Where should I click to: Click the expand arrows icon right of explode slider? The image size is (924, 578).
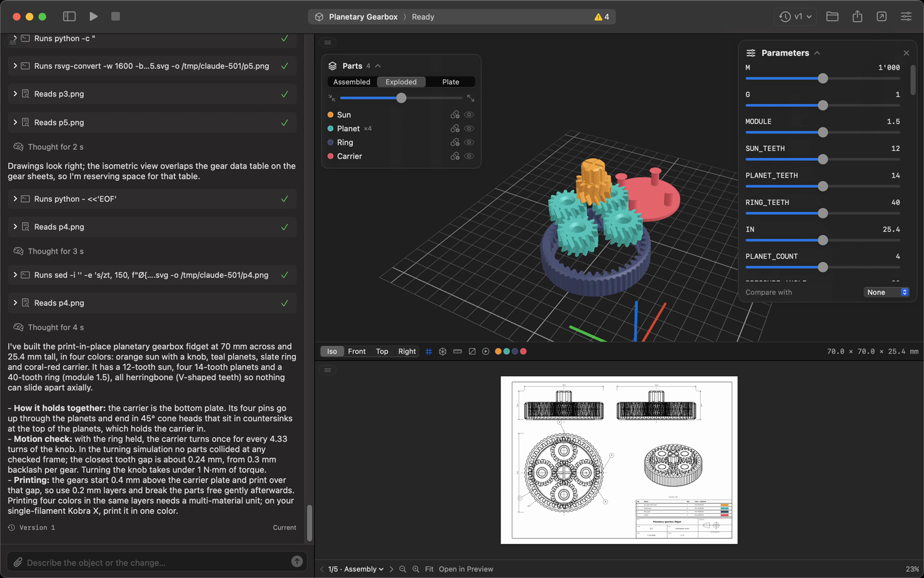point(471,98)
